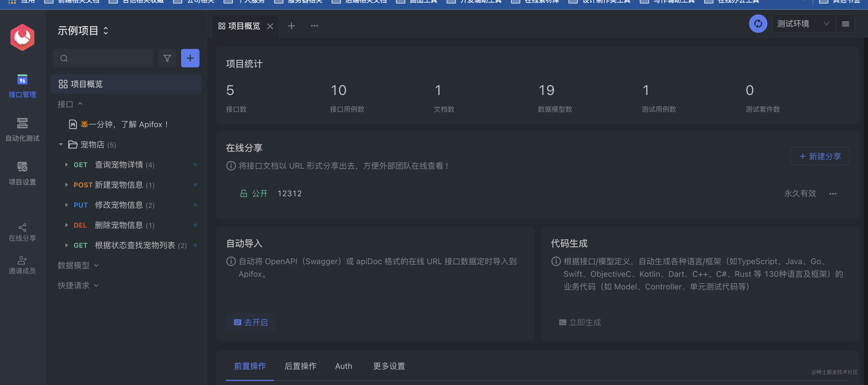Expand the 新建宠物信息 triangle
The image size is (868, 385).
(x=66, y=185)
